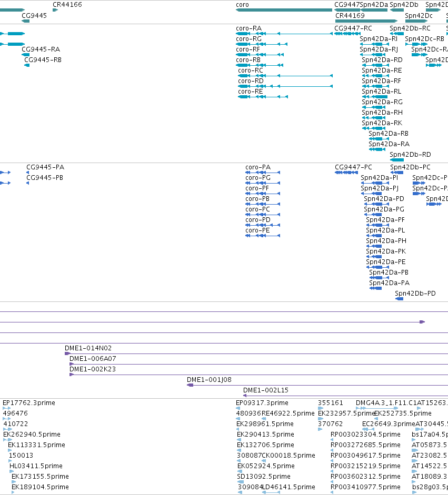The width and height of the screenshot is (448, 495).
Task: Click transcript Spn42Da-RB
Action: pos(389,133)
